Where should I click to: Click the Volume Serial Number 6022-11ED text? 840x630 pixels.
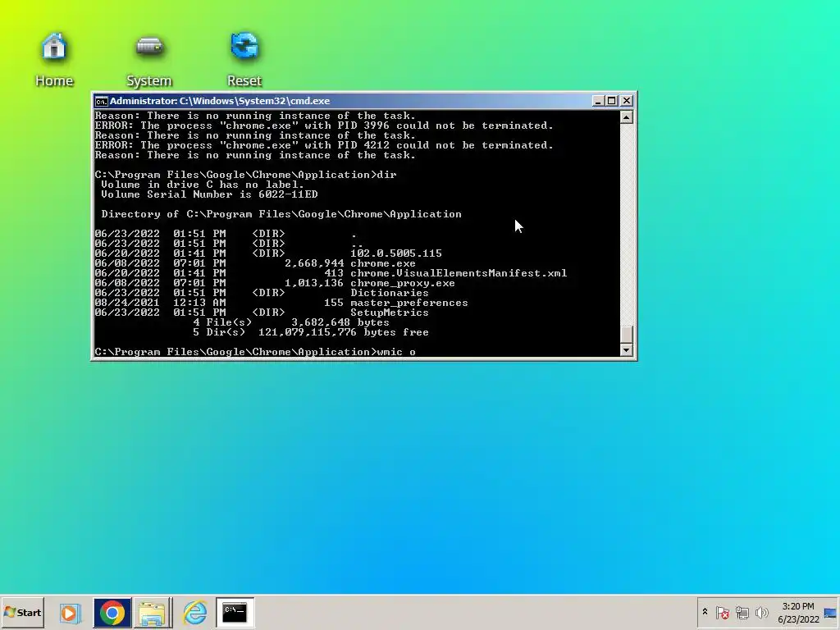coord(209,194)
